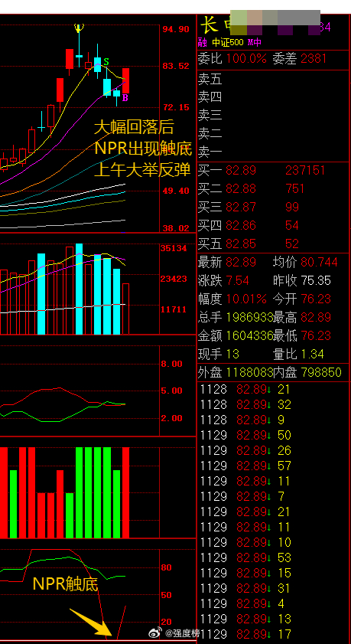The width and height of the screenshot is (351, 644).
Task: Click the 38.02 price axis label
Action: pyautogui.click(x=176, y=228)
